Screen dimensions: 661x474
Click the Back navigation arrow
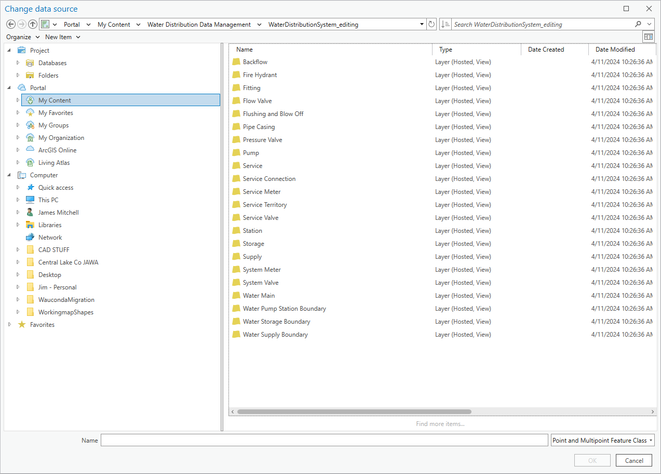11,24
